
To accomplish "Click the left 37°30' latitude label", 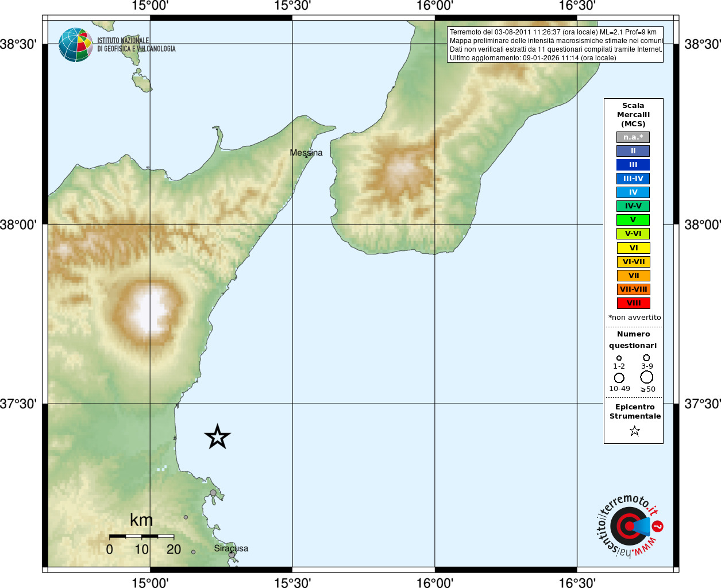I will 18,404.
